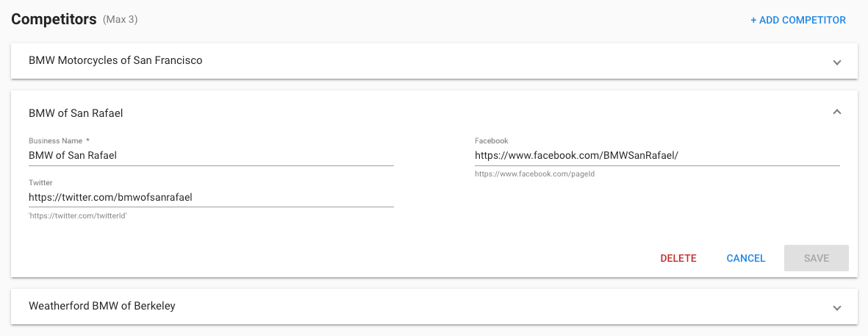Click the (Max 3) note text

coord(120,20)
